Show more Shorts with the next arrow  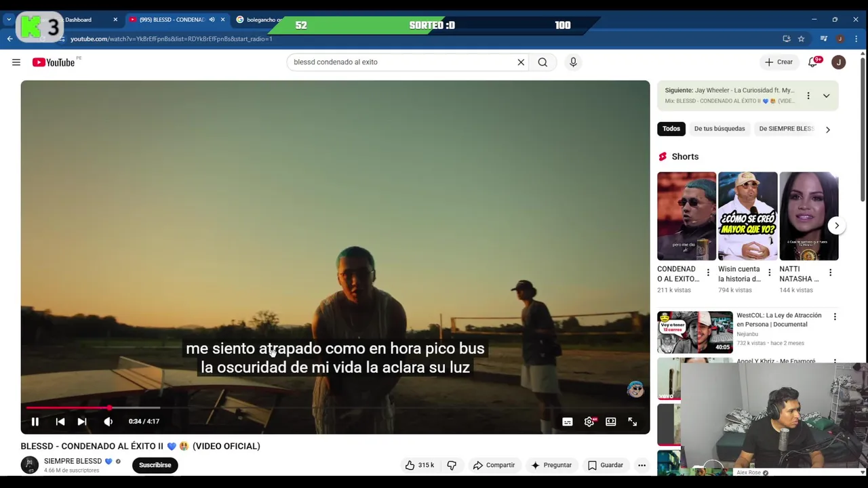coord(836,226)
